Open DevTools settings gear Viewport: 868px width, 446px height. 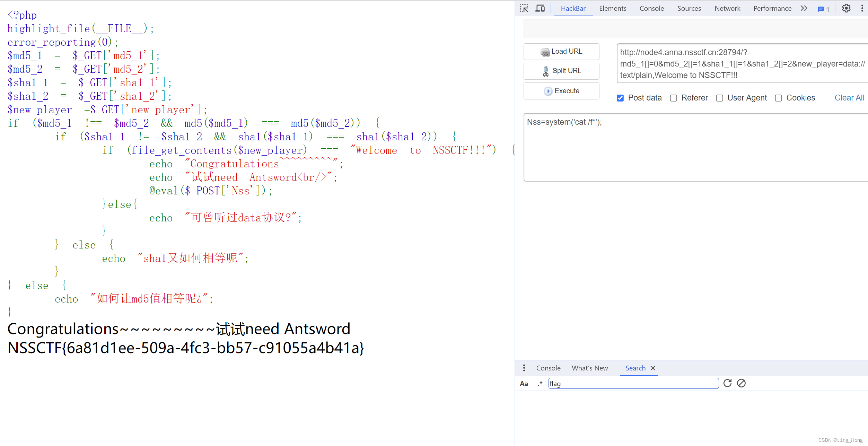846,8
